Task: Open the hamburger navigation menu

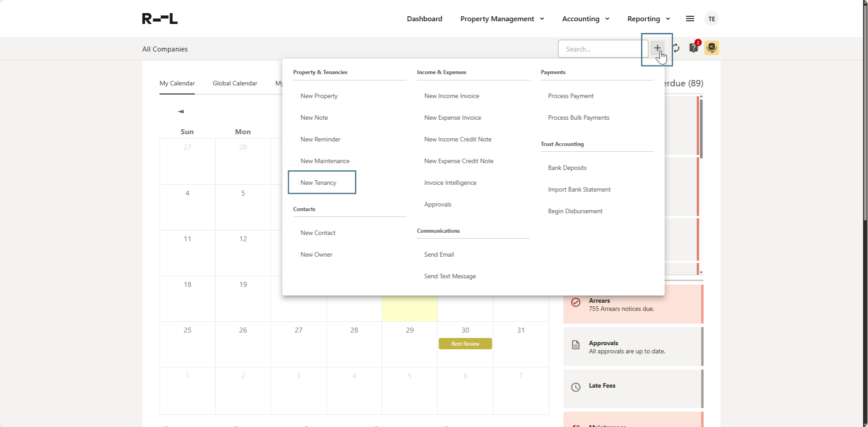Action: pos(690,19)
